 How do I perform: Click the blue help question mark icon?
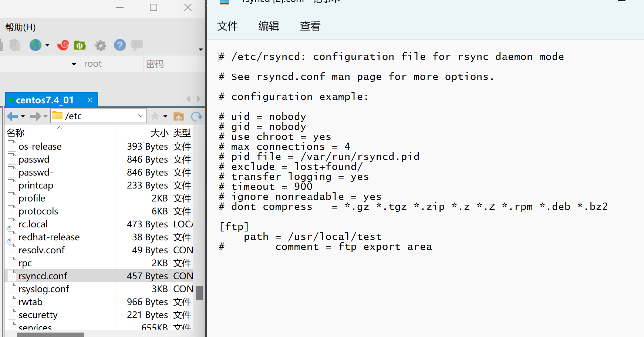coord(120,45)
